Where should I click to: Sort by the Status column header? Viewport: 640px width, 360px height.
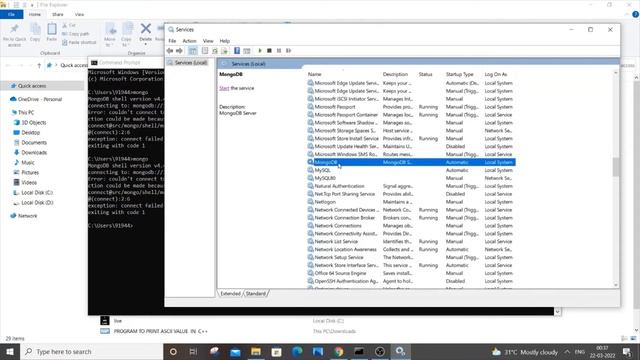pyautogui.click(x=425, y=74)
